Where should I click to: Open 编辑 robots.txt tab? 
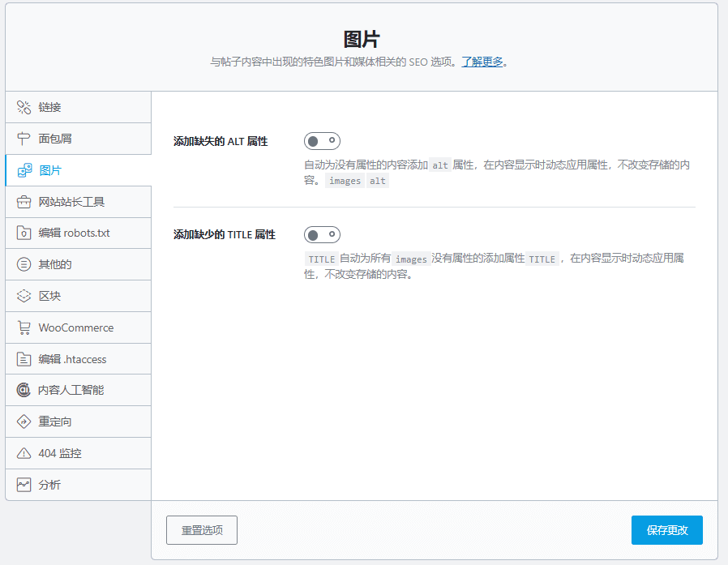[x=78, y=233]
